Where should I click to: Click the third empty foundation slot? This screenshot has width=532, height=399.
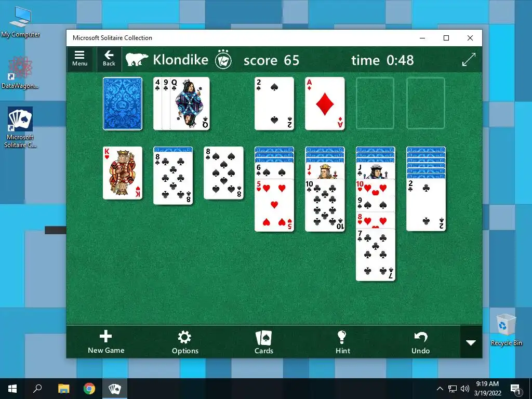click(x=375, y=103)
